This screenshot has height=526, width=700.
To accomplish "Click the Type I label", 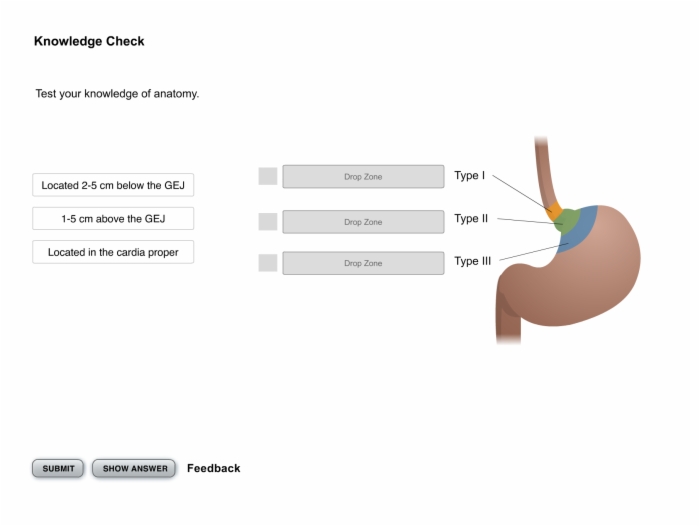I will tap(470, 175).
